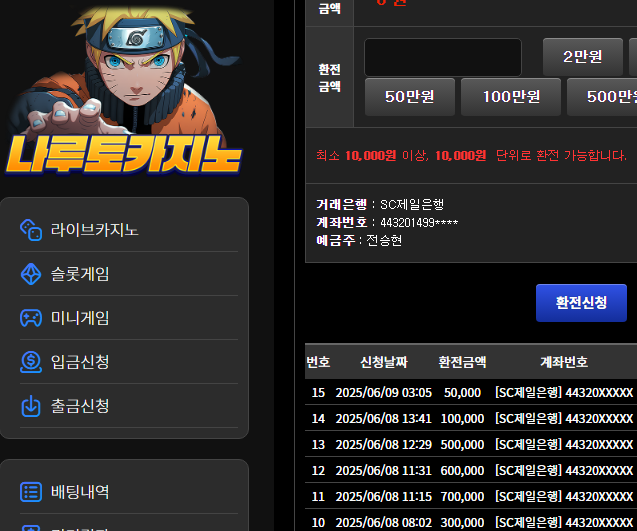The image size is (637, 531).
Task: Click row number 15 in history
Action: 318,392
